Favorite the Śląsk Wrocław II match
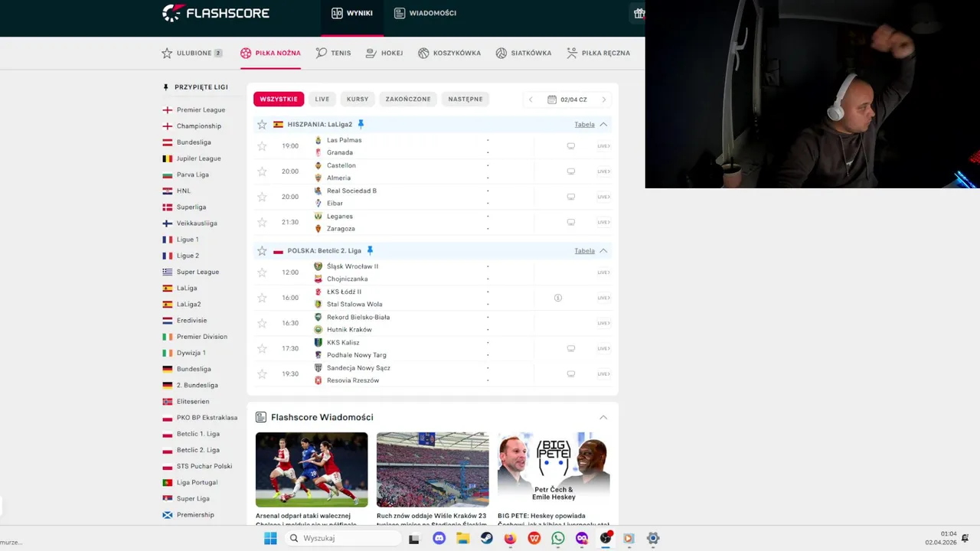980x551 pixels. click(x=262, y=272)
